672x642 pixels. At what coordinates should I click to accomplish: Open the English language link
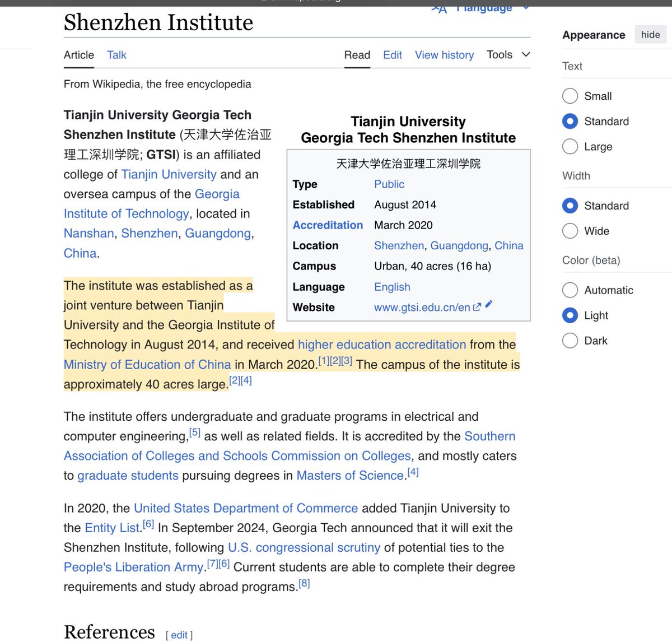[392, 287]
